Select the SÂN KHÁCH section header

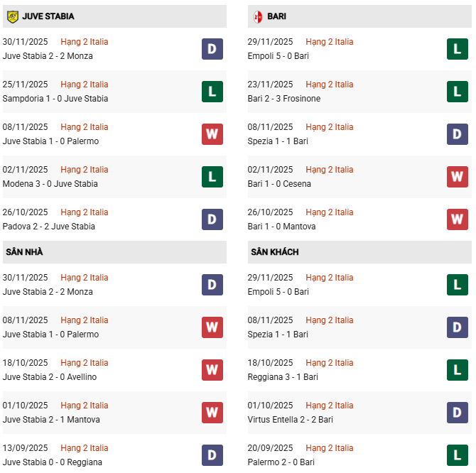[x=274, y=252]
